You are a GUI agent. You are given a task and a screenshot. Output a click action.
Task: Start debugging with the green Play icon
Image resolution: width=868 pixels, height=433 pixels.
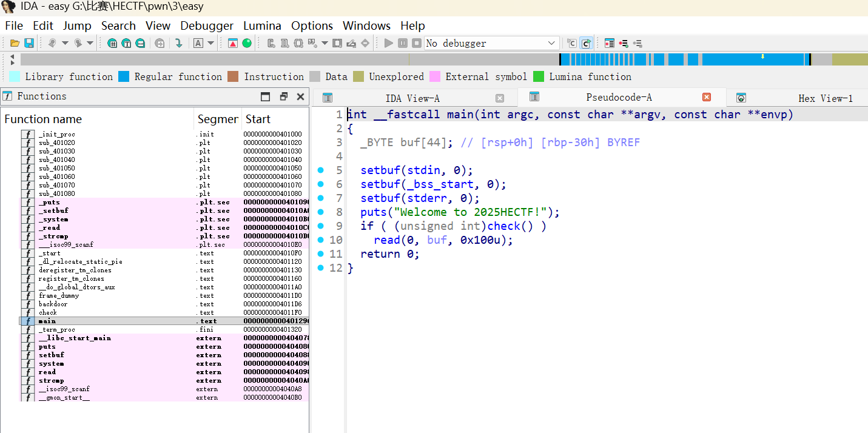388,43
